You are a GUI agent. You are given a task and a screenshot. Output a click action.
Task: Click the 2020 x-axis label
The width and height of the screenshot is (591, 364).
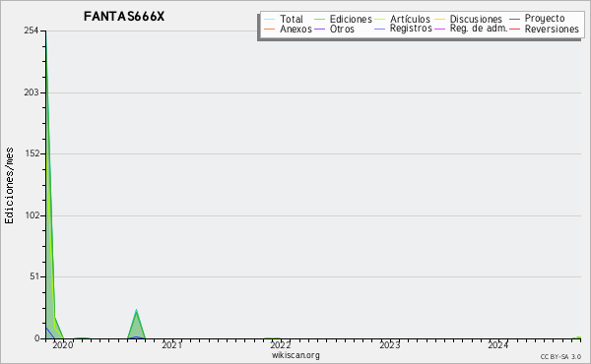[x=63, y=345]
